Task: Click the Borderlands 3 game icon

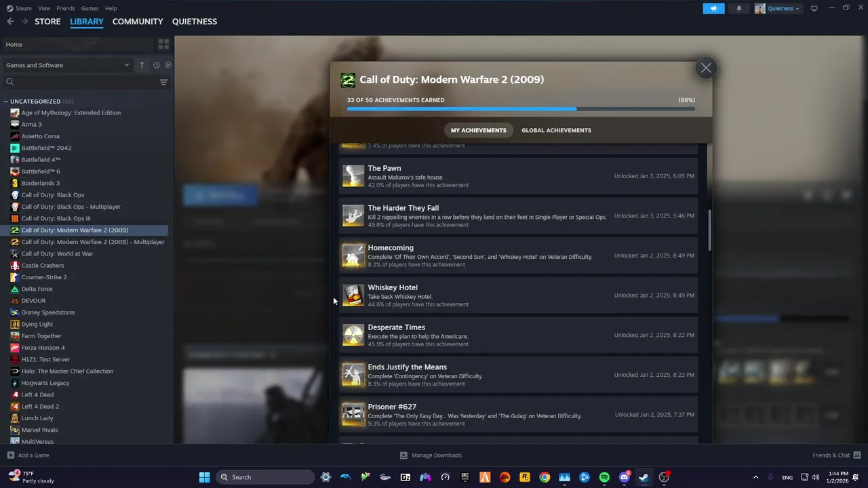Action: (15, 183)
